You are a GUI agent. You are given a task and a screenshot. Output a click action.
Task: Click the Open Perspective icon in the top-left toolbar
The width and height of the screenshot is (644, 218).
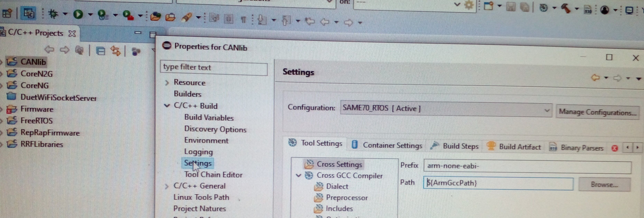pos(7,13)
